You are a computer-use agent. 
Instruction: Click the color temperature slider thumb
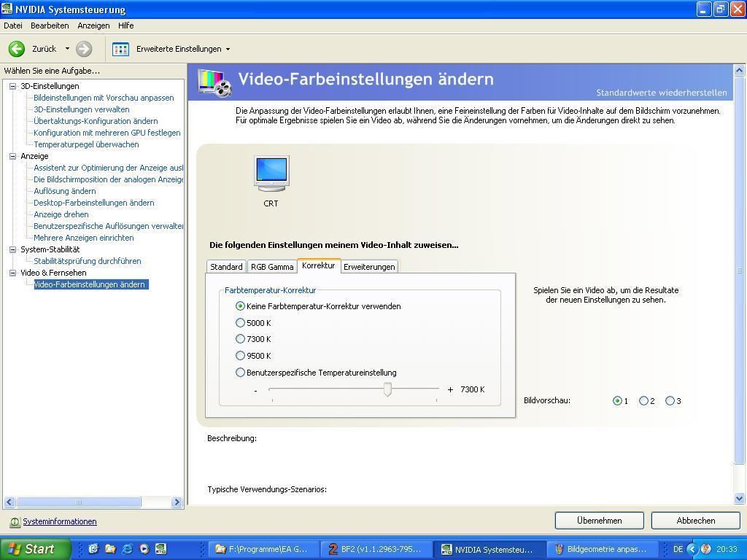coord(388,389)
